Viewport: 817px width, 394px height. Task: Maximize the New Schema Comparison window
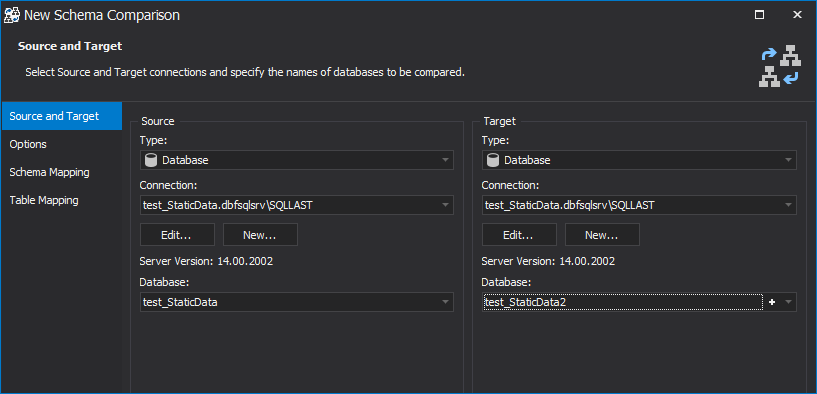pyautogui.click(x=760, y=15)
